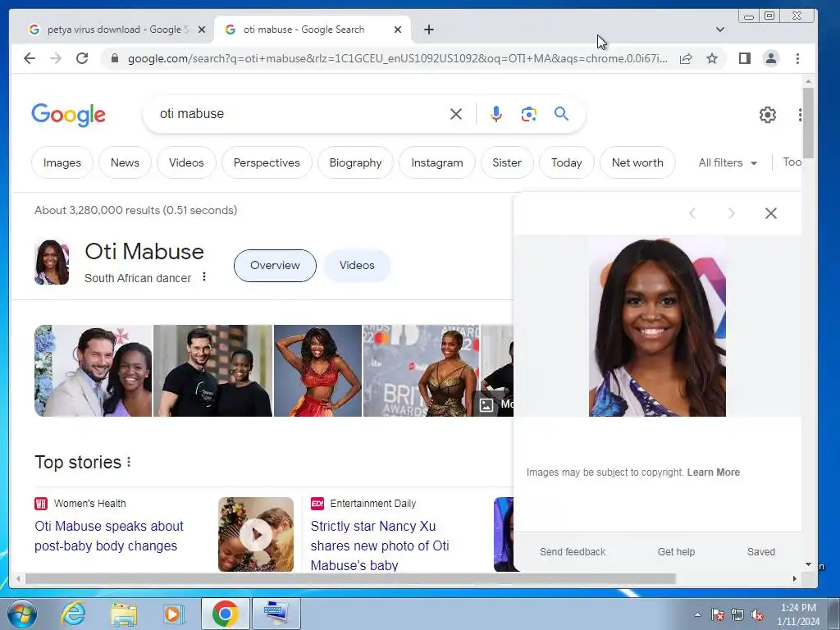View site information via the lock icon
The height and width of the screenshot is (630, 840).
click(x=114, y=58)
